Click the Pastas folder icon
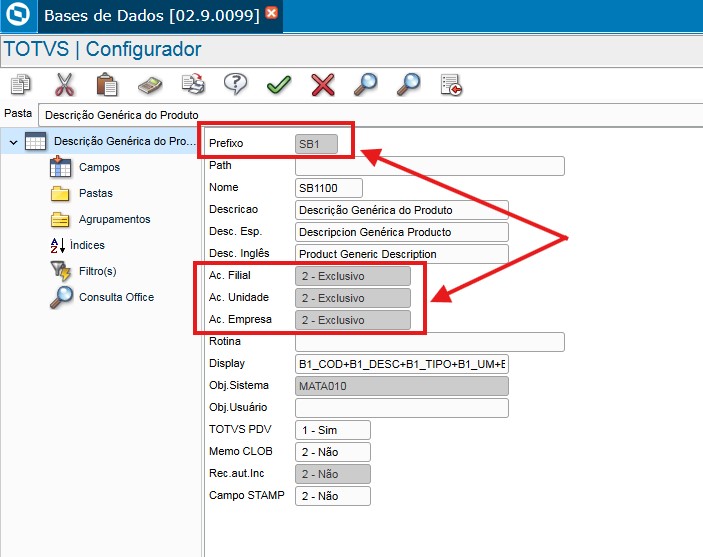The height and width of the screenshot is (557, 703). (x=60, y=194)
